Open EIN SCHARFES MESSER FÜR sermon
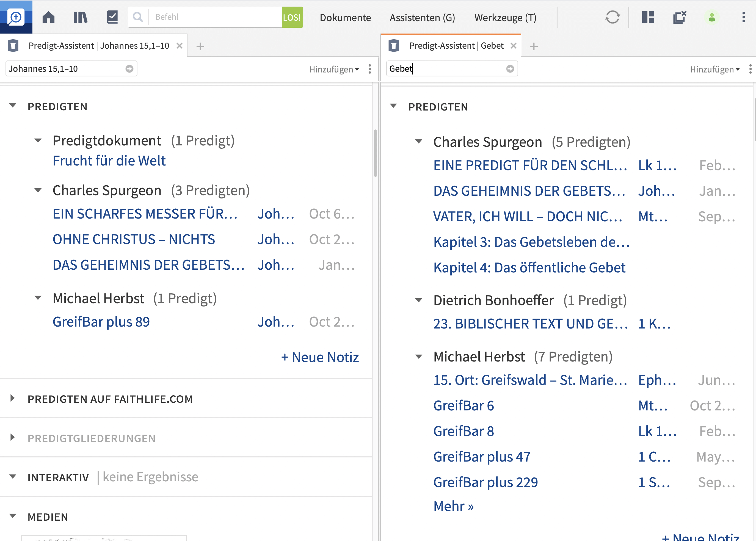 pos(145,214)
